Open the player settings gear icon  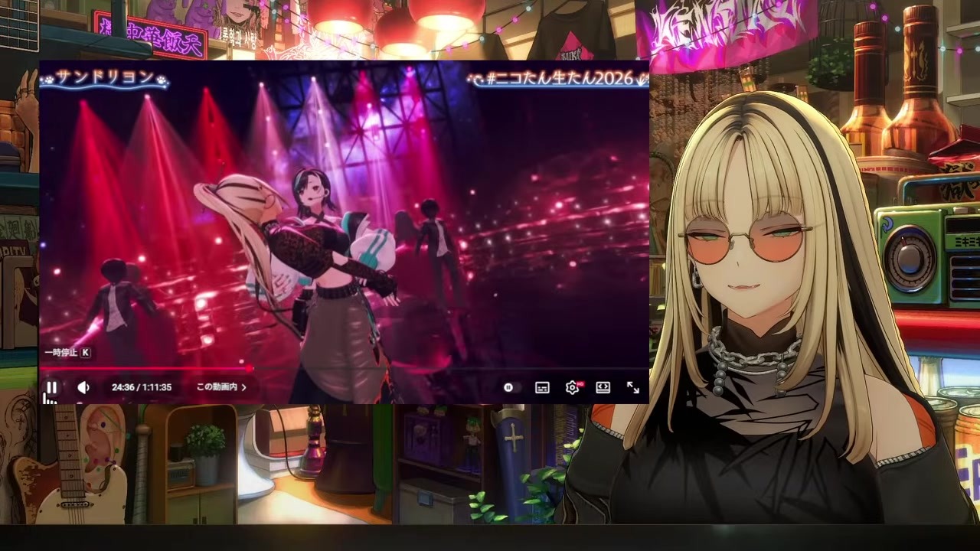[573, 387]
